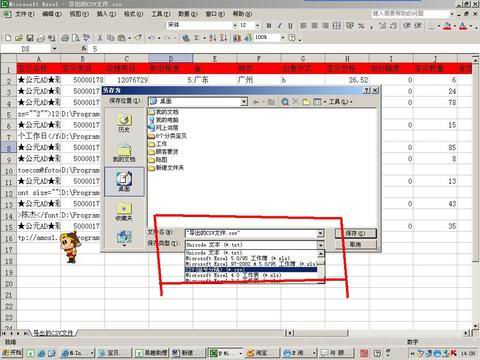Screen dimensions: 480x360
Task: Click the Cancel button in dialog
Action: [x=356, y=244]
